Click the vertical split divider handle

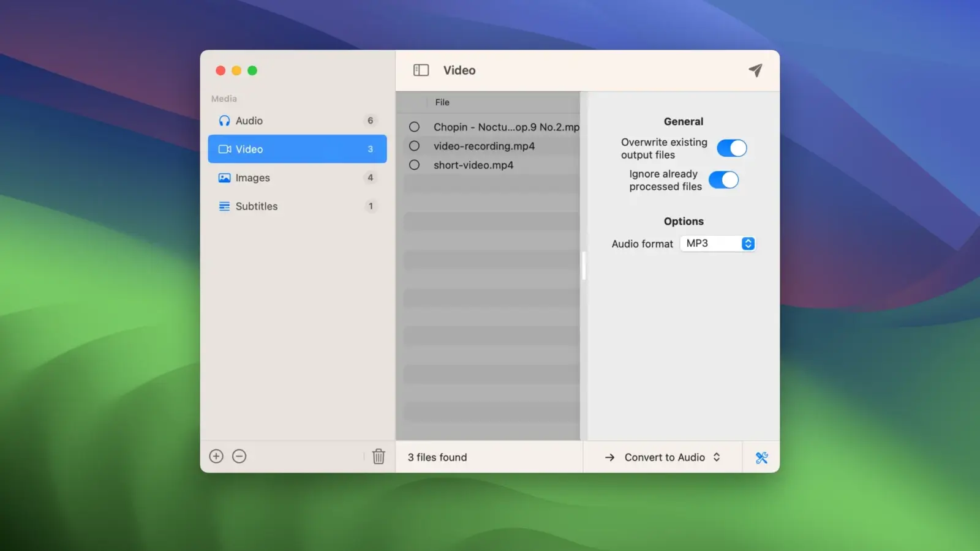point(584,266)
